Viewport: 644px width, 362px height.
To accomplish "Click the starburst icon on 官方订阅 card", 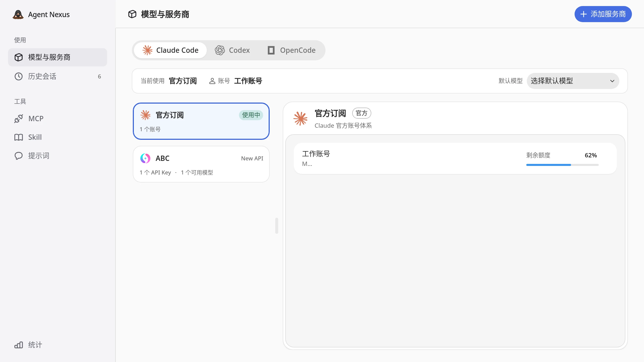I will click(x=145, y=115).
